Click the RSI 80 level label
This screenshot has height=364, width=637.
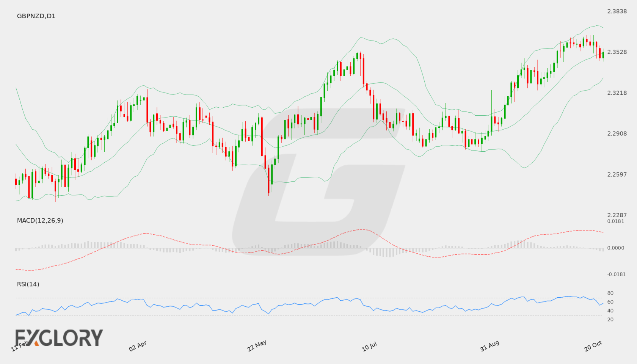coord(610,293)
